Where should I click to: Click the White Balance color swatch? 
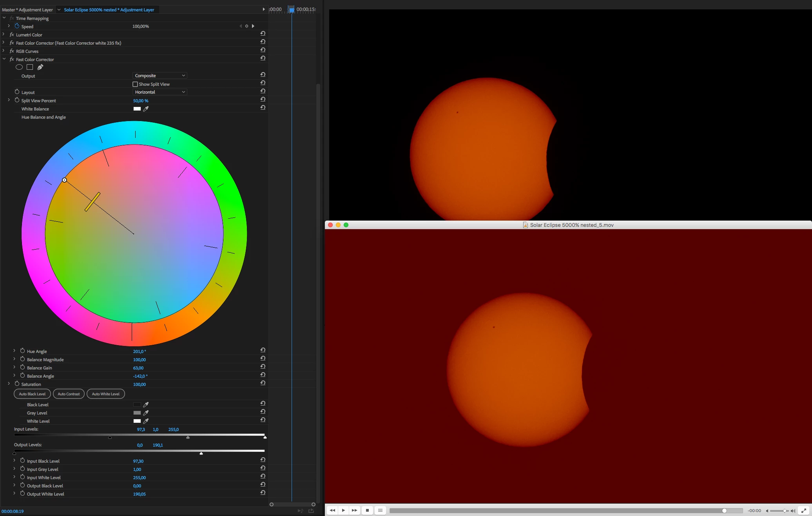[137, 109]
